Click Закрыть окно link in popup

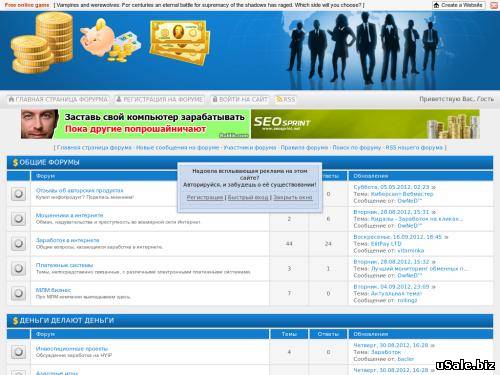click(293, 197)
